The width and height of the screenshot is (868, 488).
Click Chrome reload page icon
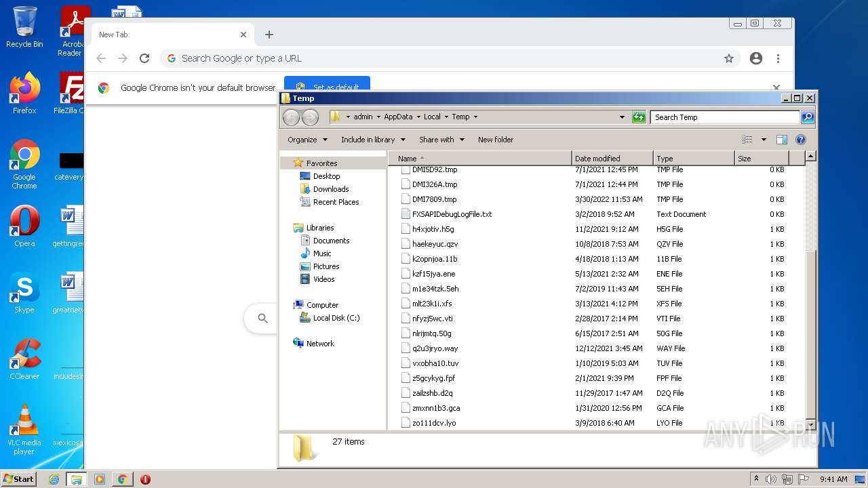144,58
